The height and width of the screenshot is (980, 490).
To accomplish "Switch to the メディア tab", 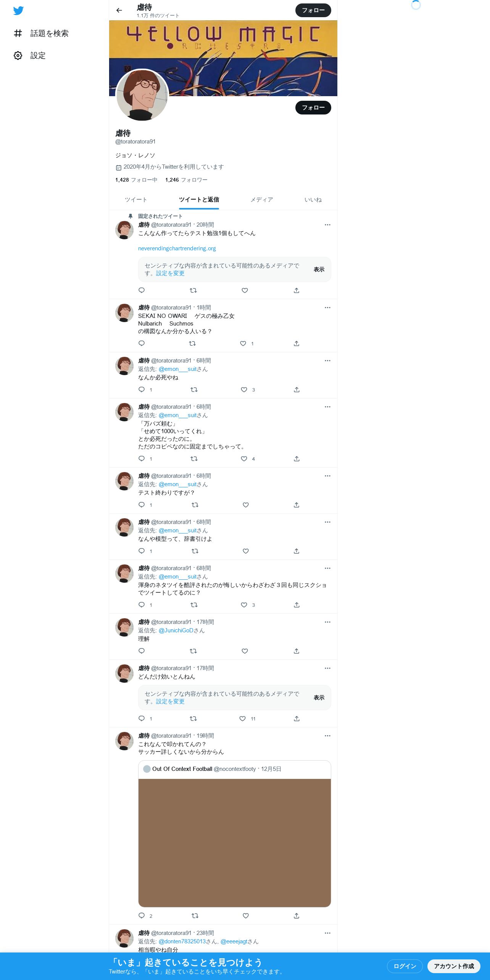I will coord(262,200).
